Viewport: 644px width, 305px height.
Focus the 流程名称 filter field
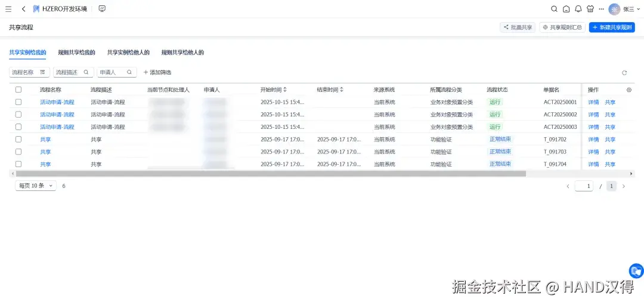[29, 72]
